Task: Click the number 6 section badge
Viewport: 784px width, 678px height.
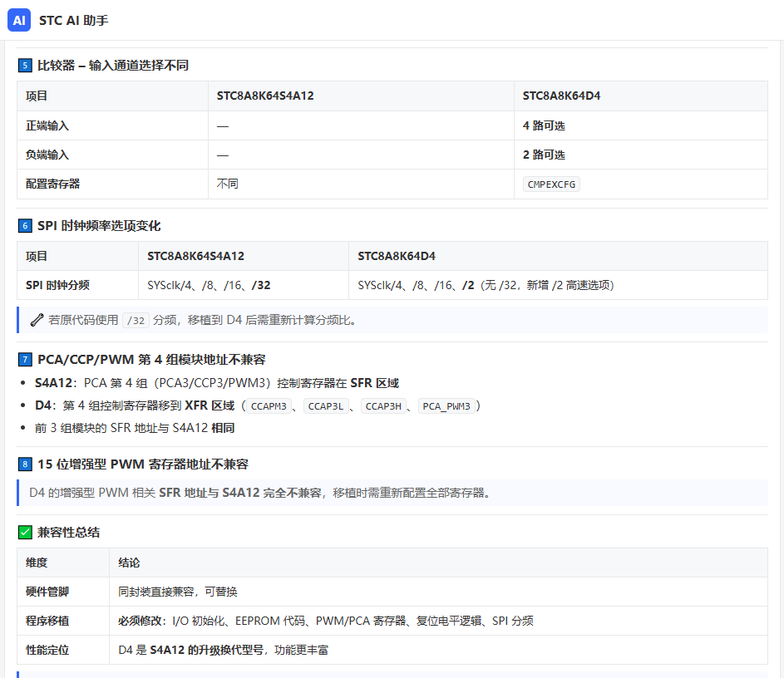Action: tap(25, 226)
